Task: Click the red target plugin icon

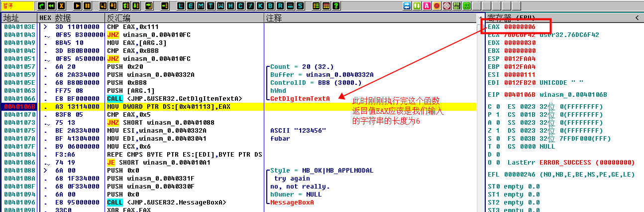Action: tap(447, 6)
